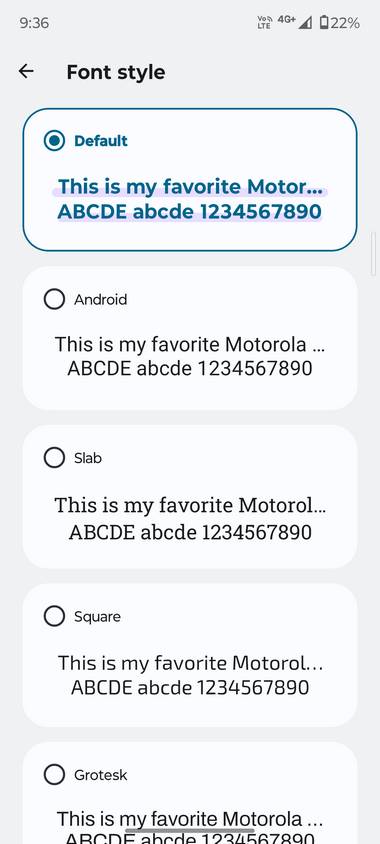Viewport: 380px width, 844px height.
Task: Tap the VoLTE indicator icon
Action: pos(265,23)
